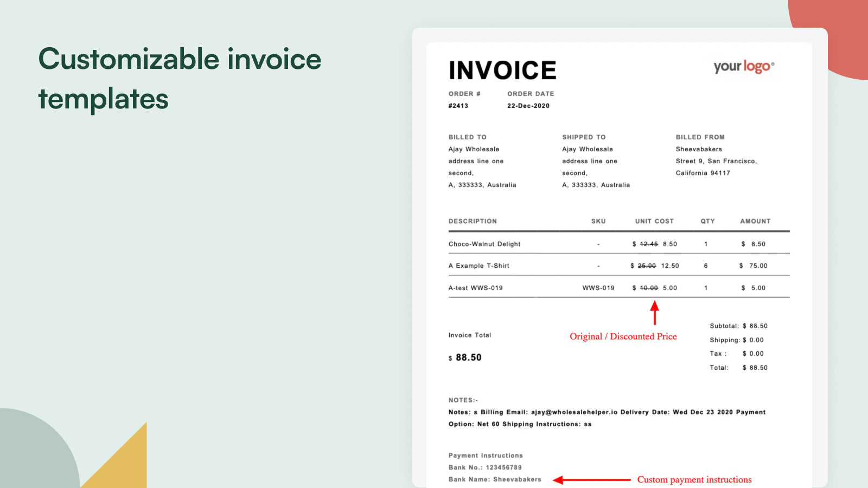Select billing email ajay@wholesalehelper.io
Screen dimensions: 868x488
[575, 412]
